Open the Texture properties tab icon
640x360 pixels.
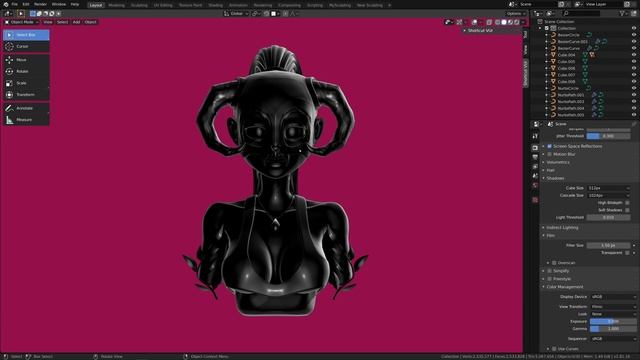pyautogui.click(x=535, y=200)
